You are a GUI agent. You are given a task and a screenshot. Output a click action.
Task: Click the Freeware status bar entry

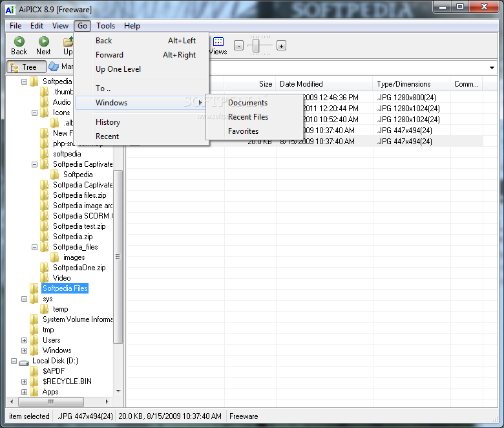click(244, 416)
